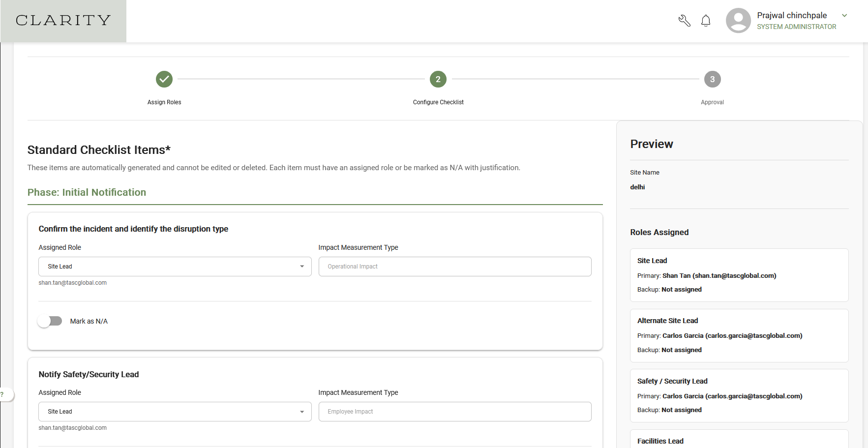This screenshot has height=448, width=868.
Task: Click the CLARITY logo
Action: click(63, 21)
